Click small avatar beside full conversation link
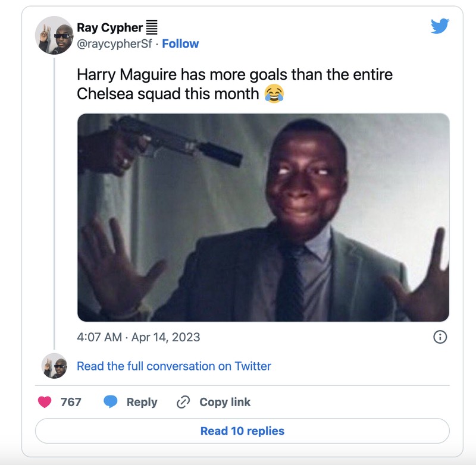The image size is (476, 465). point(54,366)
